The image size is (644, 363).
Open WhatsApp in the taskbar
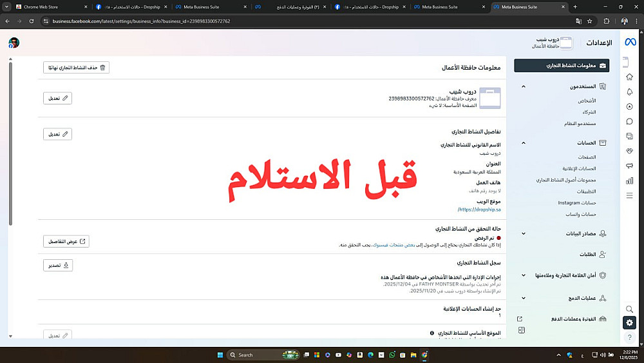click(x=392, y=355)
